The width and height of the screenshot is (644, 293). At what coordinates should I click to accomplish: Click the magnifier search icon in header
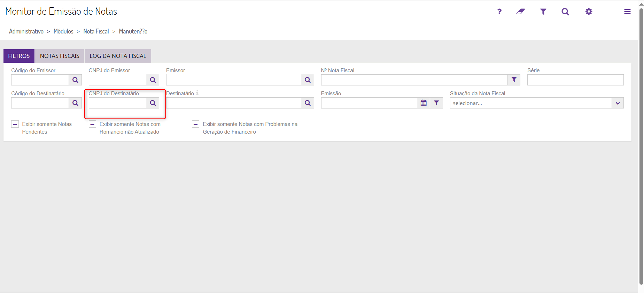point(565,12)
